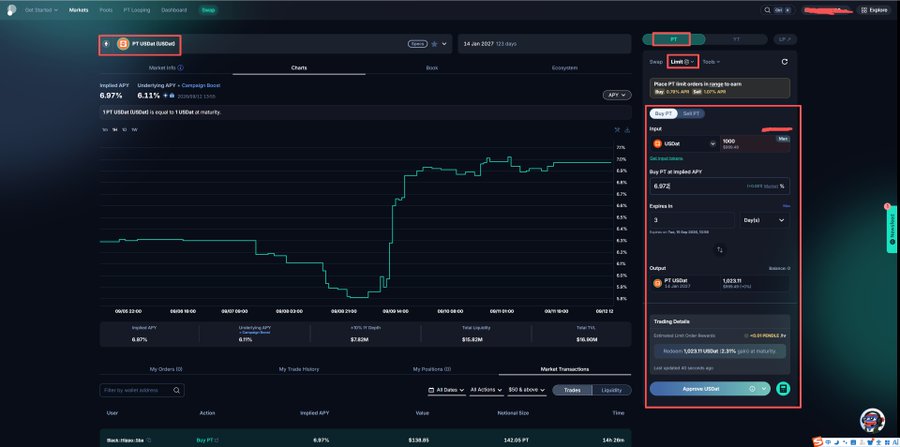
Task: Switch to the Liquidity toggle
Action: click(x=612, y=390)
